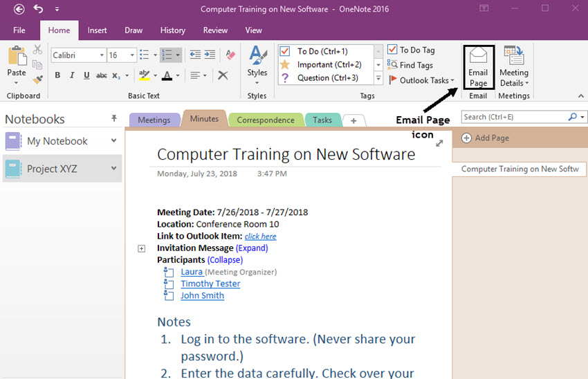
Task: Select the Format Painter brush
Action: pyautogui.click(x=37, y=80)
